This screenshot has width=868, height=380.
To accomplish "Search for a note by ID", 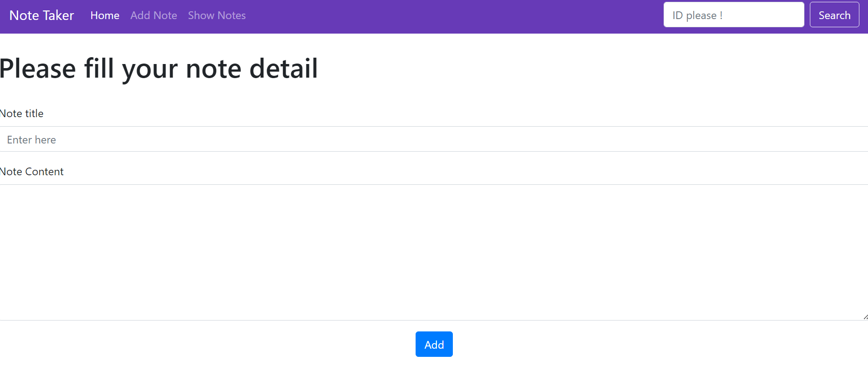I will click(834, 15).
